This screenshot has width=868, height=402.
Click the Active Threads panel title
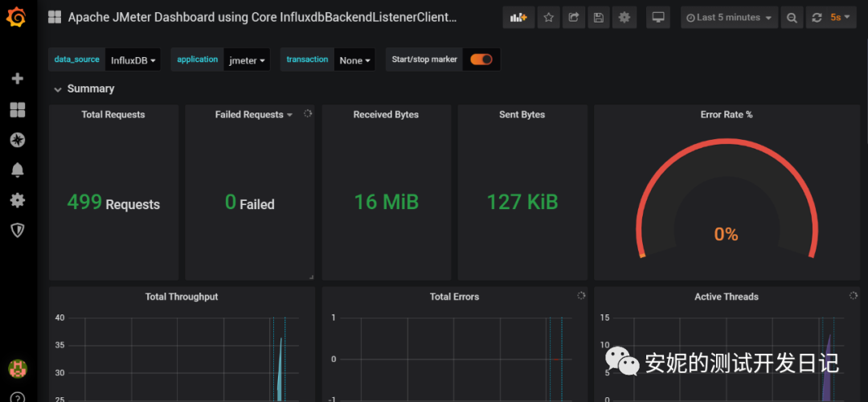[727, 296]
